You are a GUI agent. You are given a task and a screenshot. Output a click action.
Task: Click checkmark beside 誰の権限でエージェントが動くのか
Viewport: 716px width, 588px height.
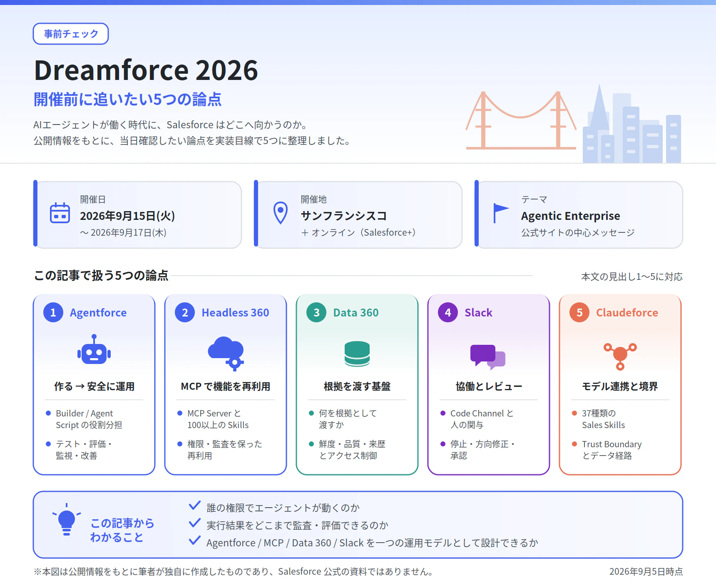pyautogui.click(x=194, y=506)
